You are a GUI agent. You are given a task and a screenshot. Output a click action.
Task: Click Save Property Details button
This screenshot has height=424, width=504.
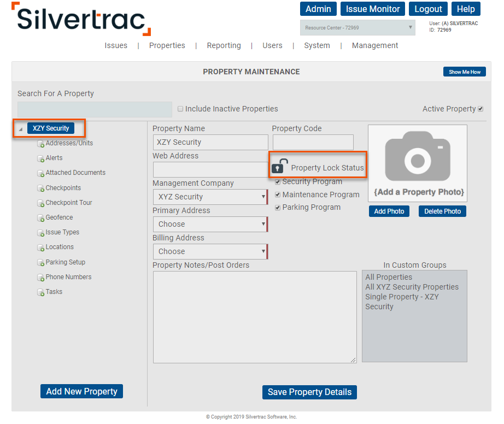309,392
